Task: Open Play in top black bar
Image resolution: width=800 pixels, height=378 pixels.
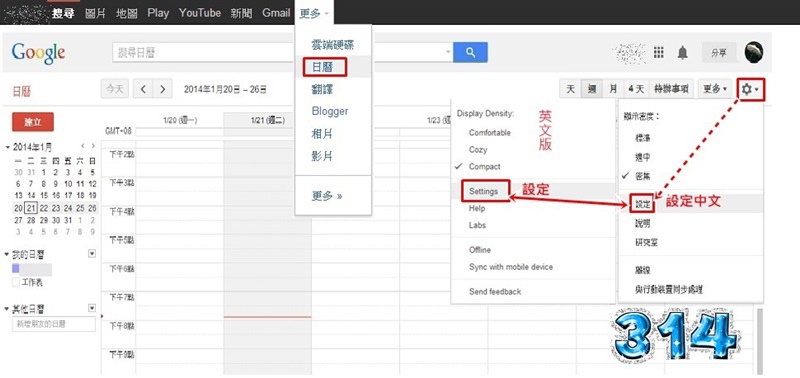Action: 158,13
